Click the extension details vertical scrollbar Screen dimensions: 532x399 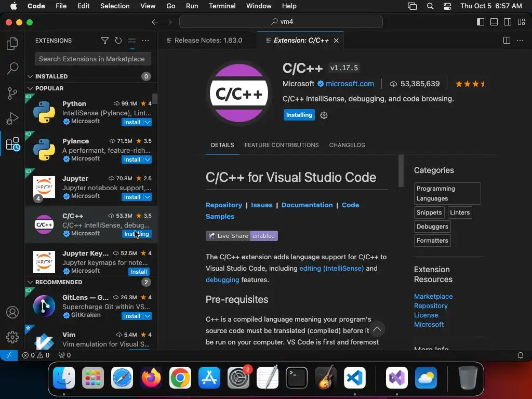[x=401, y=171]
